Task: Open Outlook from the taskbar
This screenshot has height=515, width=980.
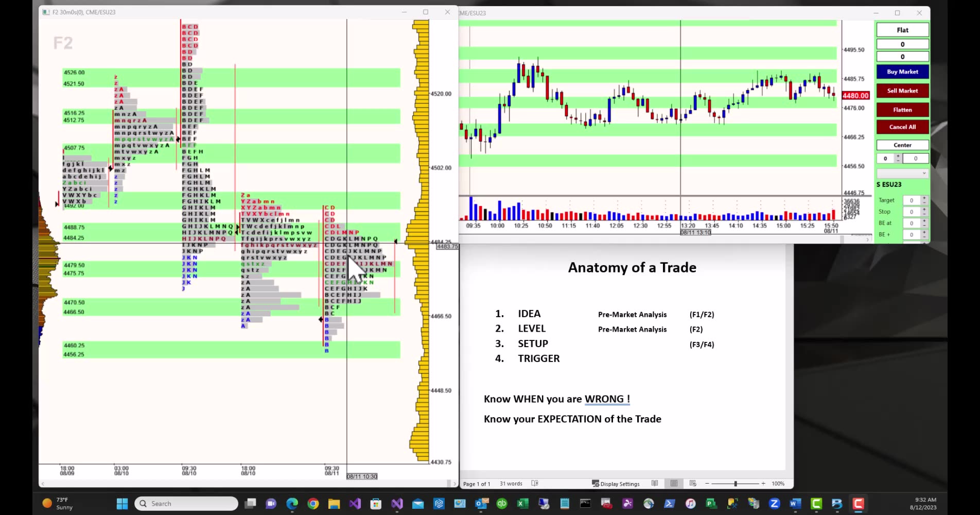Action: coord(481,504)
